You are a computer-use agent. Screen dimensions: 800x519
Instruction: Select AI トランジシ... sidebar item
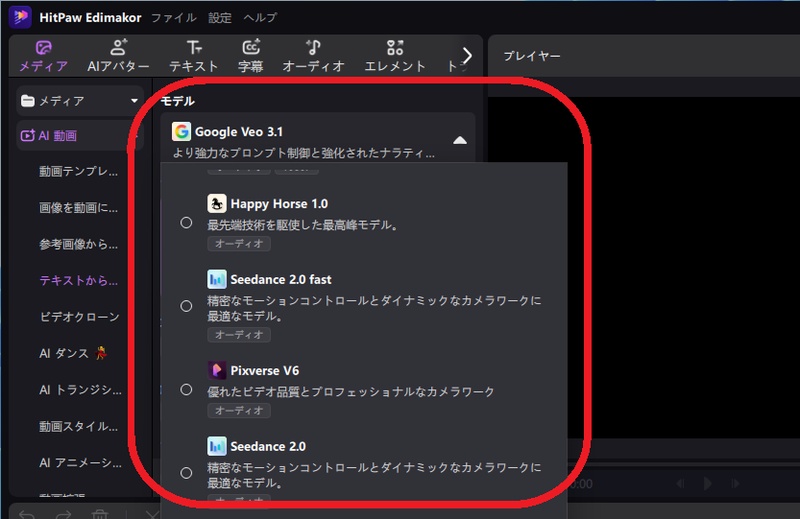[x=81, y=390]
